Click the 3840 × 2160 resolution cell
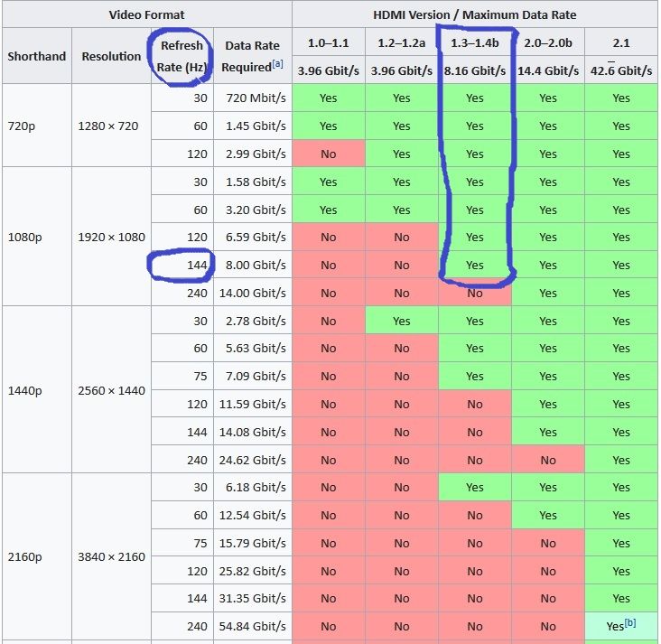Viewport: 661px width, 644px height. pyautogui.click(x=112, y=557)
